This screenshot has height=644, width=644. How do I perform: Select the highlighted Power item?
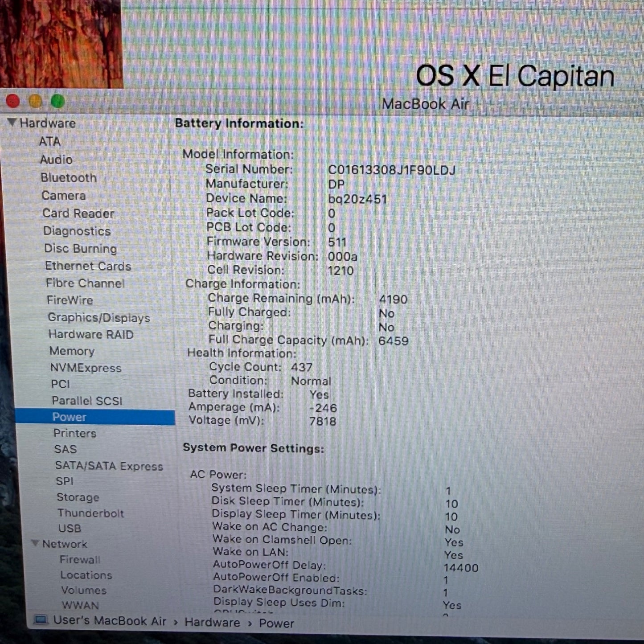click(x=69, y=417)
